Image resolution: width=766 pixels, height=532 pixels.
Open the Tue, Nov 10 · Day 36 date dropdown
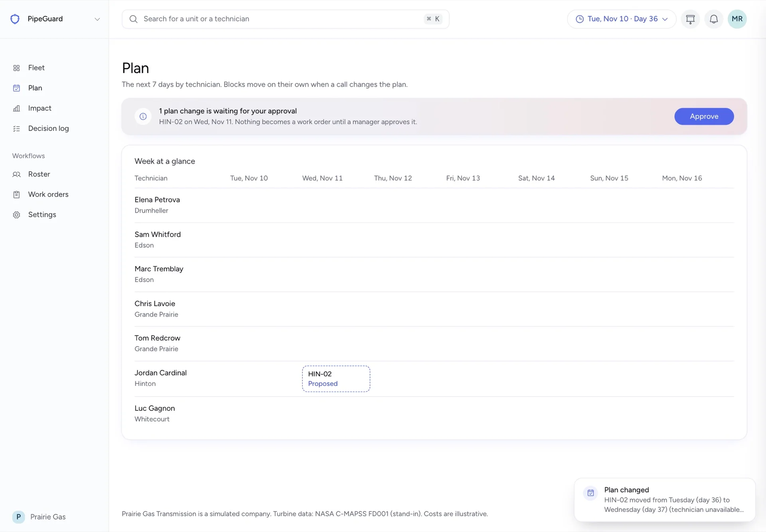pyautogui.click(x=621, y=19)
